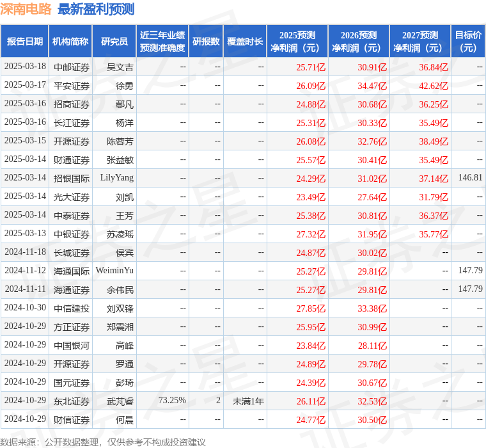Click the 方正证券 institution cell
This screenshot has height=448, width=486.
tap(72, 327)
